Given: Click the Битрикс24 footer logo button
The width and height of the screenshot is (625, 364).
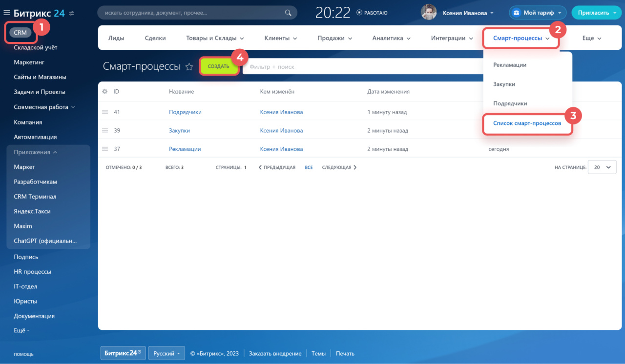Looking at the screenshot, I should click(123, 353).
